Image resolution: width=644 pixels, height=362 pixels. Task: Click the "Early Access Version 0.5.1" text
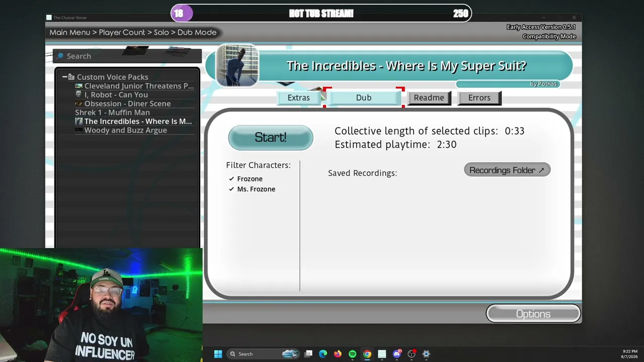(x=541, y=27)
